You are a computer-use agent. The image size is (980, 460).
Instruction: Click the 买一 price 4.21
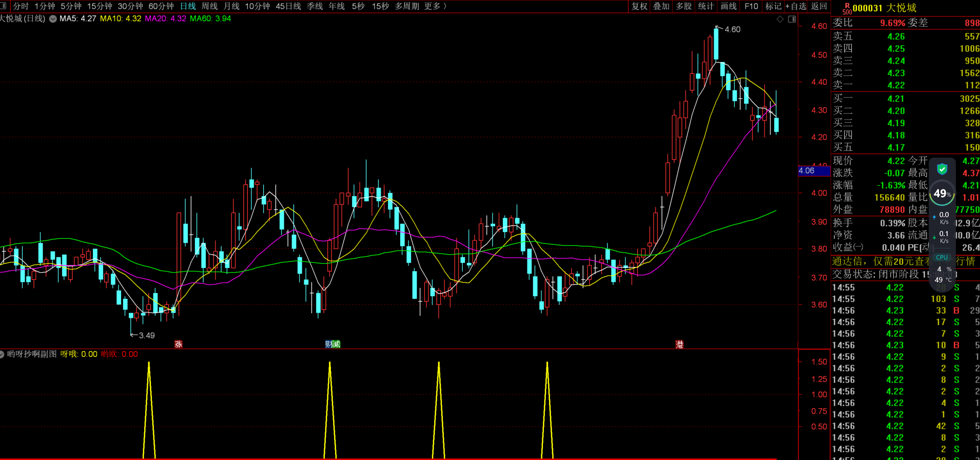coord(896,99)
